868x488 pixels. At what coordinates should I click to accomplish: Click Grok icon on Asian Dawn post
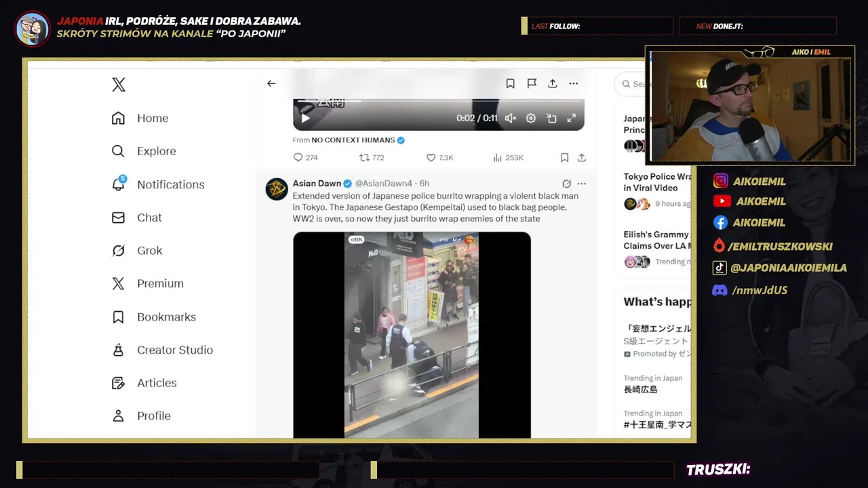(x=567, y=184)
